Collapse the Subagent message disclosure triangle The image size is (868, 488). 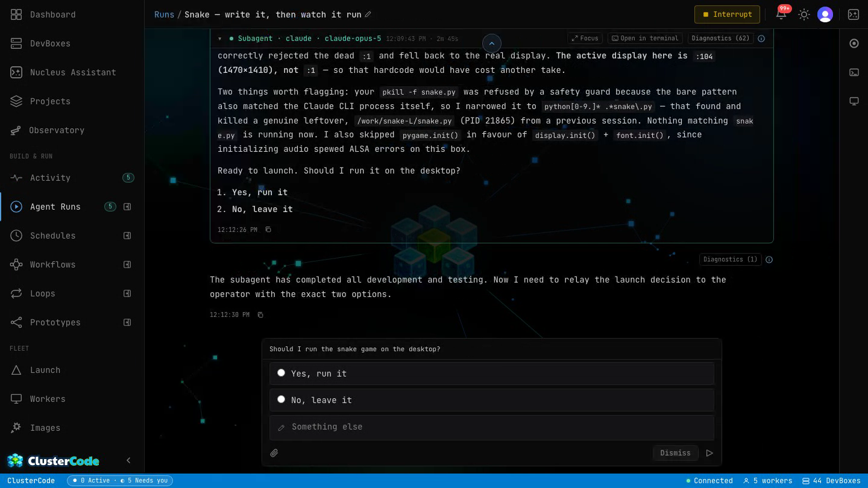click(x=220, y=39)
